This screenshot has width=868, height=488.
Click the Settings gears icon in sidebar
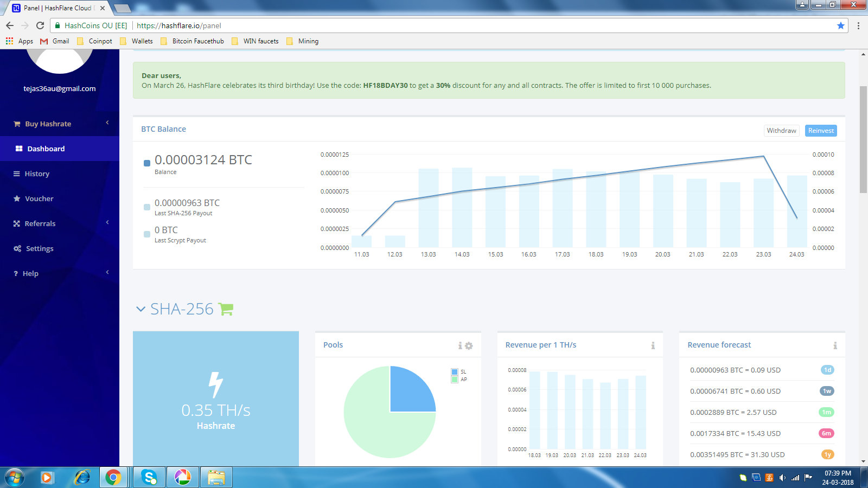point(17,248)
